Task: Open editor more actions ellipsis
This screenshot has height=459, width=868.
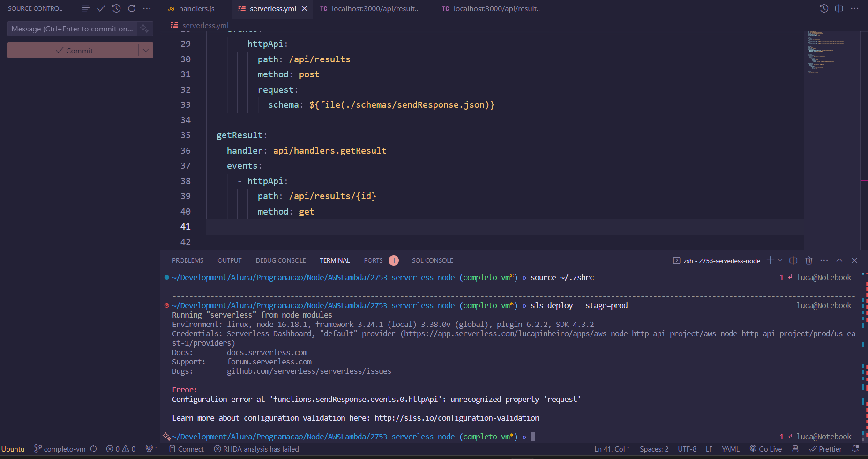Action: coord(855,8)
